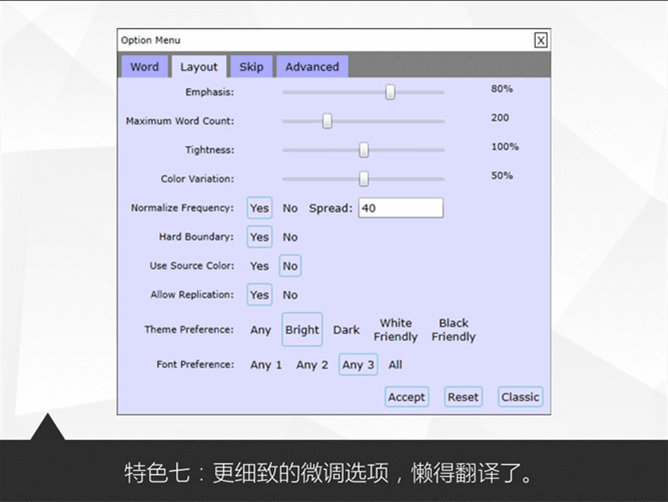Switch to the Word tab

144,67
